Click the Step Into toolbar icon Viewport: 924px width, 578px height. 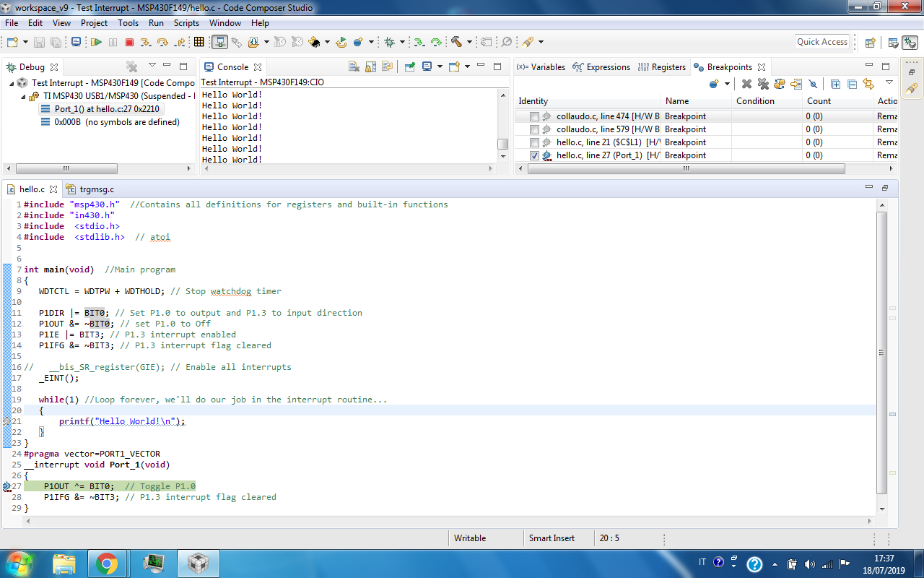pyautogui.click(x=146, y=43)
